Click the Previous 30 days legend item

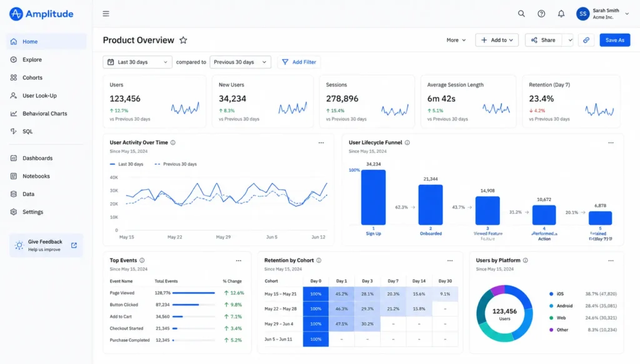(x=176, y=164)
